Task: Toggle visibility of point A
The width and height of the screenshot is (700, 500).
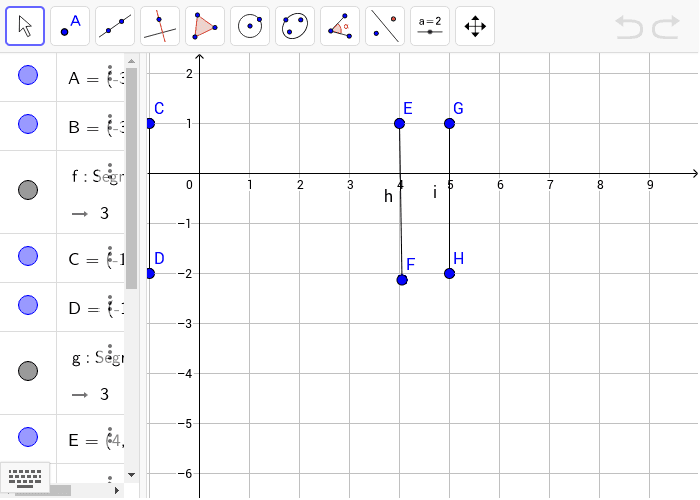Action: [x=28, y=75]
